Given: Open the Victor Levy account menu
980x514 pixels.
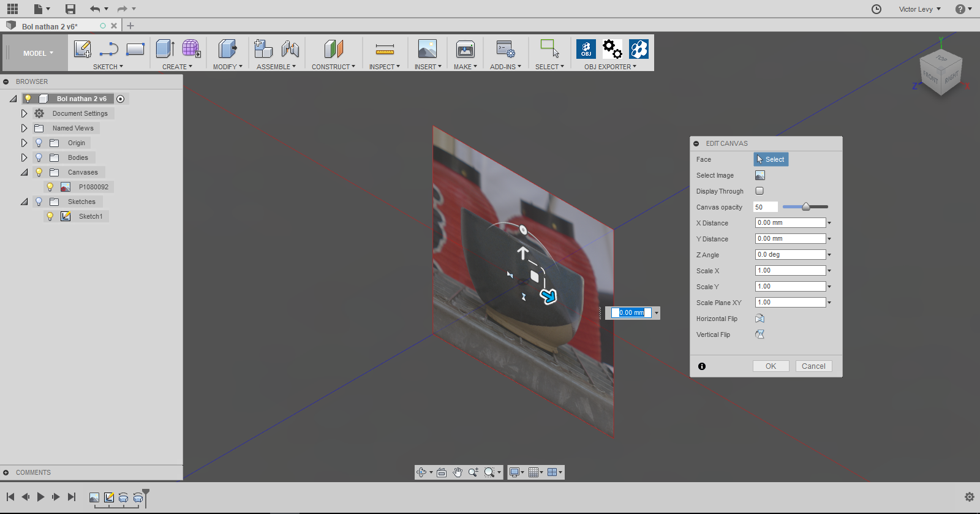Looking at the screenshot, I should pos(919,9).
